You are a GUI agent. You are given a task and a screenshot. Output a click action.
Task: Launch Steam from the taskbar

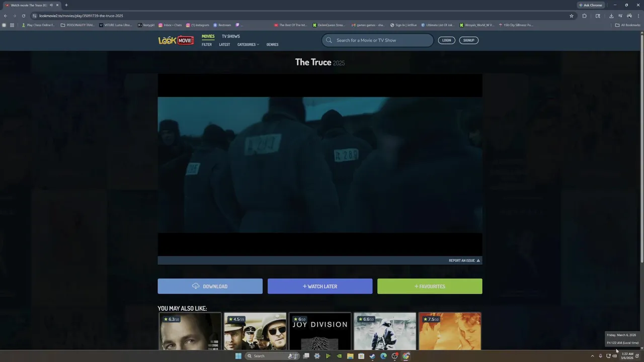click(x=372, y=356)
